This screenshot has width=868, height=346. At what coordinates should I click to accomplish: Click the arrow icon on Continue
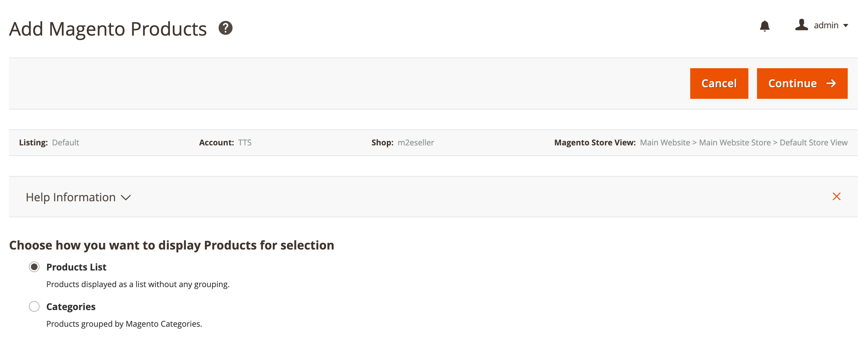[x=831, y=83]
